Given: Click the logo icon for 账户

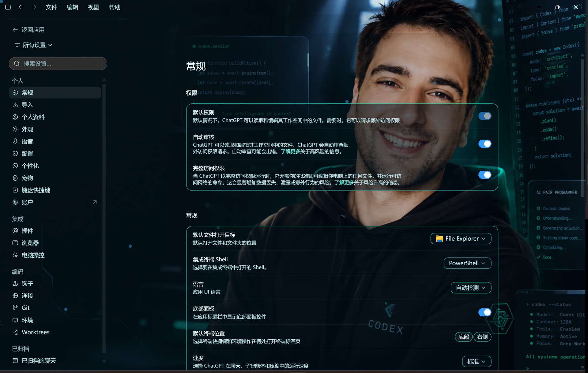Looking at the screenshot, I should pyautogui.click(x=15, y=202).
